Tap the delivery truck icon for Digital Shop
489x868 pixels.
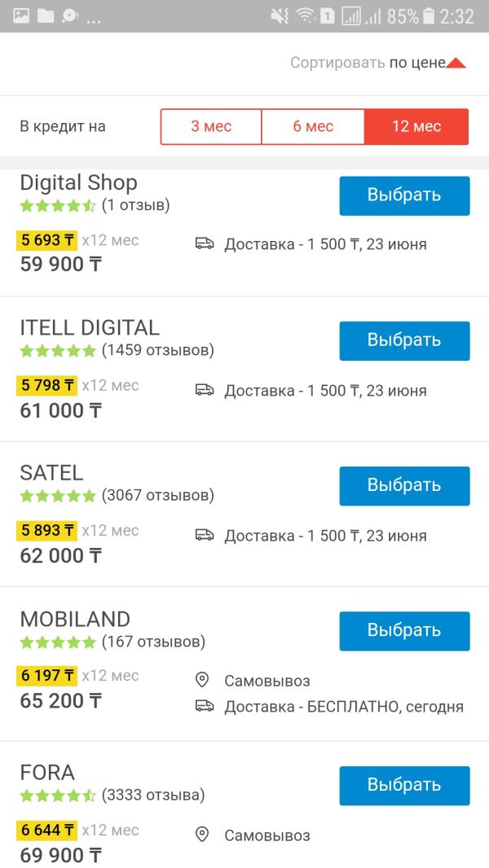[205, 243]
